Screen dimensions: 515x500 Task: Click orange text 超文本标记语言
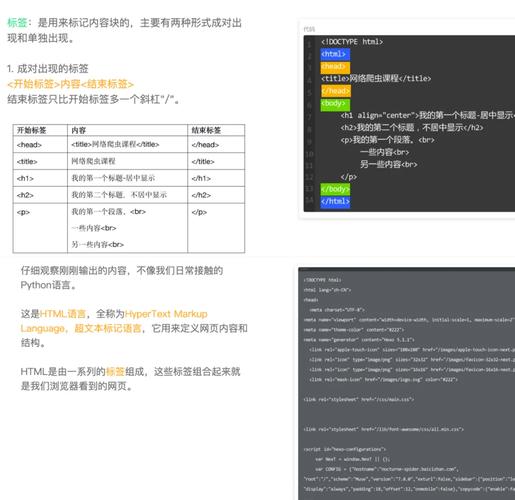coord(108,328)
